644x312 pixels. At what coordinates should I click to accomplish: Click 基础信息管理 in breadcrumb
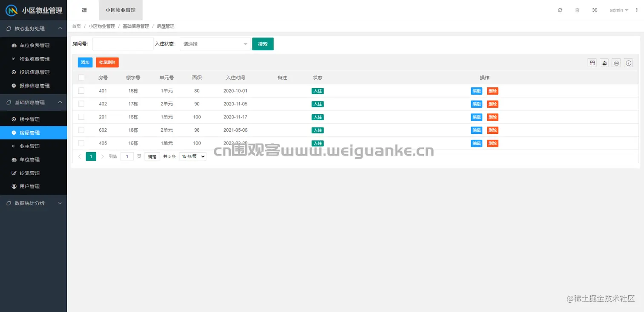(136, 26)
